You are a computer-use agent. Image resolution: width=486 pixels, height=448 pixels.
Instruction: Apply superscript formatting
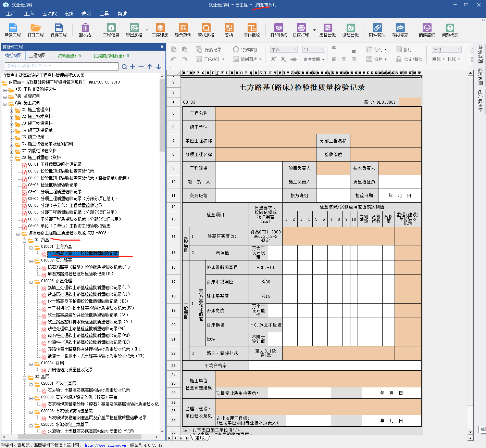pyautogui.click(x=274, y=59)
